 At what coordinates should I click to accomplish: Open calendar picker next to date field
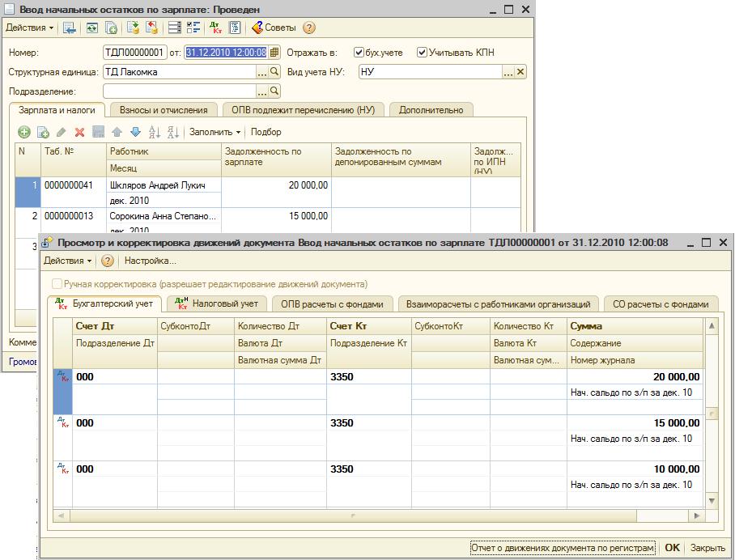point(274,53)
